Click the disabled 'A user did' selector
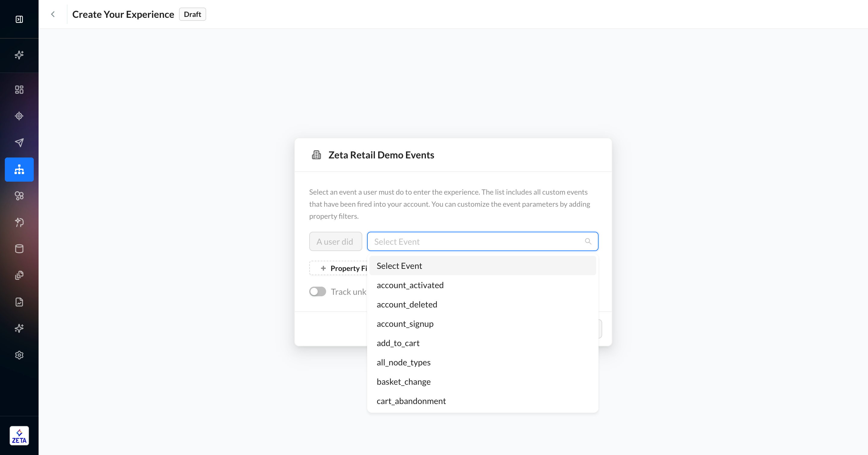 pos(335,241)
